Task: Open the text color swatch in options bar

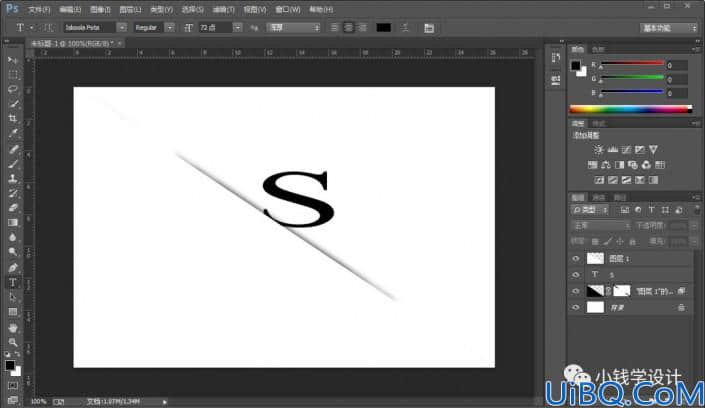Action: pyautogui.click(x=383, y=28)
